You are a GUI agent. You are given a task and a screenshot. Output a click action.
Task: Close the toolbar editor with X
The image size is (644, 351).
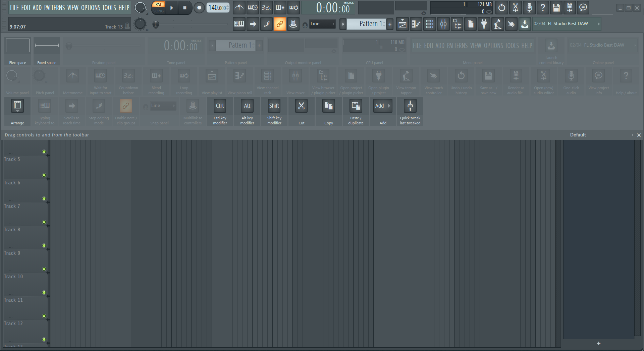pyautogui.click(x=639, y=135)
